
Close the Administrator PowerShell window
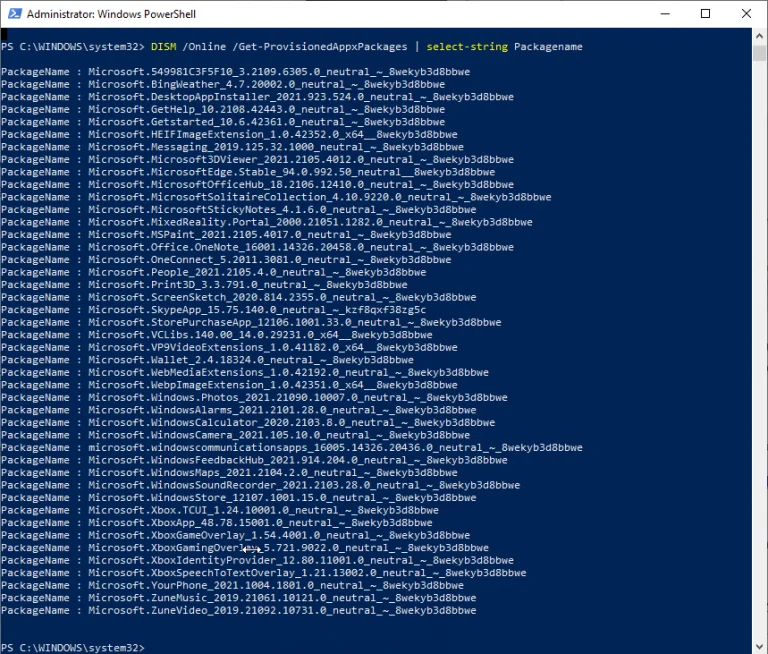[746, 14]
